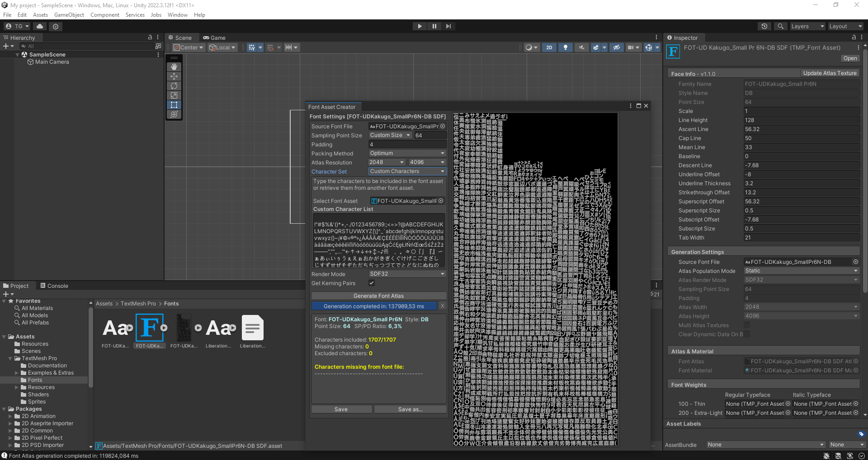Dismiss the generation progress bar with X
Image resolution: width=868 pixels, height=460 pixels.
pos(443,306)
